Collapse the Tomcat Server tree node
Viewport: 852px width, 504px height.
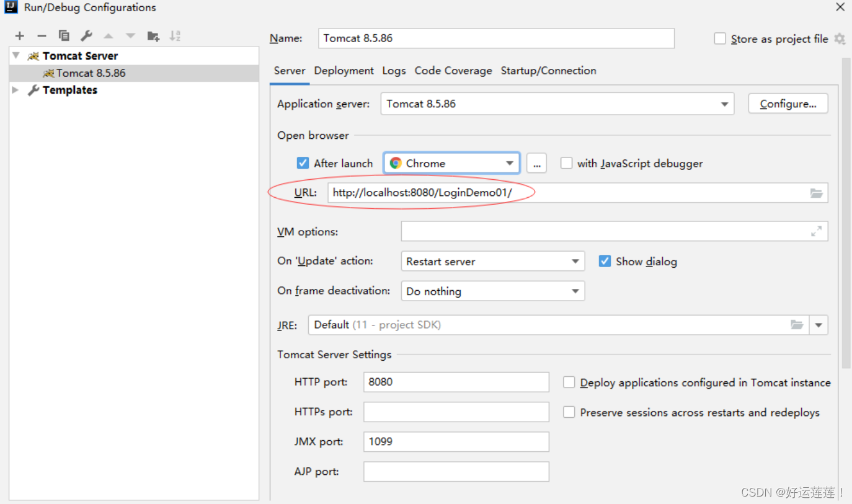(16, 56)
